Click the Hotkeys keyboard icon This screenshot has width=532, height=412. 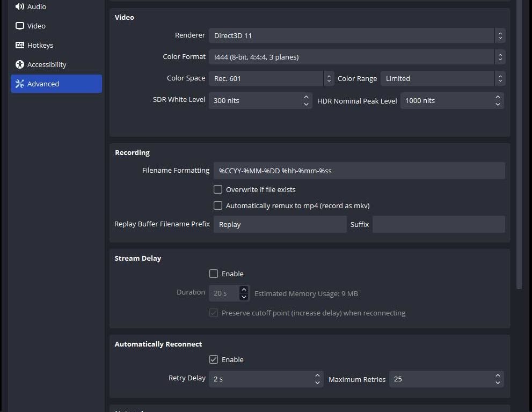click(x=20, y=45)
